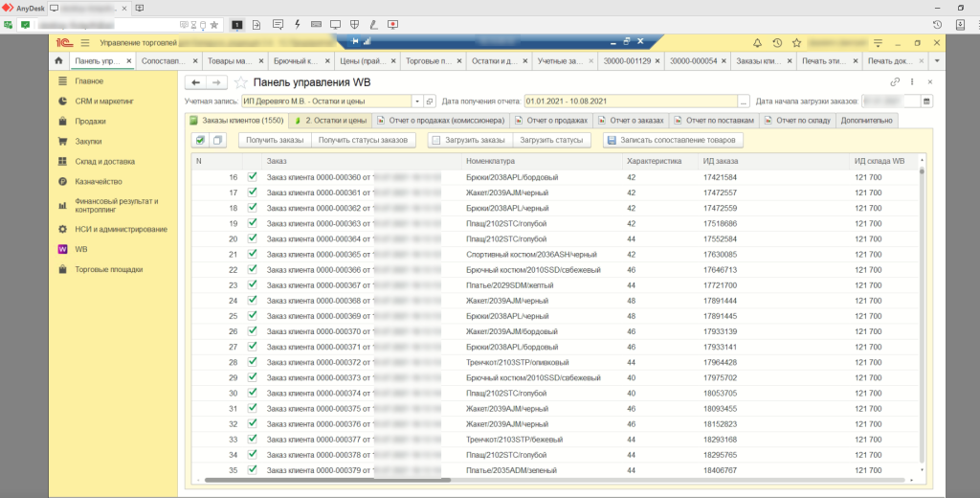This screenshot has height=498, width=980.
Task: Open the history clock icon
Action: click(776, 43)
